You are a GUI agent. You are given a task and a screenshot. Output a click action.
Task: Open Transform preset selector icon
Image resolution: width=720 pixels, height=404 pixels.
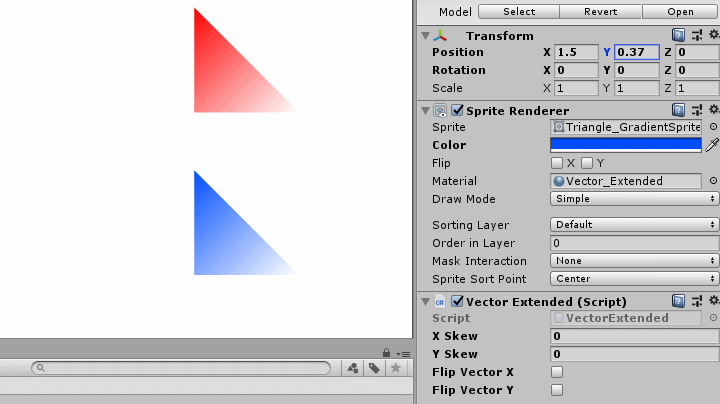coord(697,35)
